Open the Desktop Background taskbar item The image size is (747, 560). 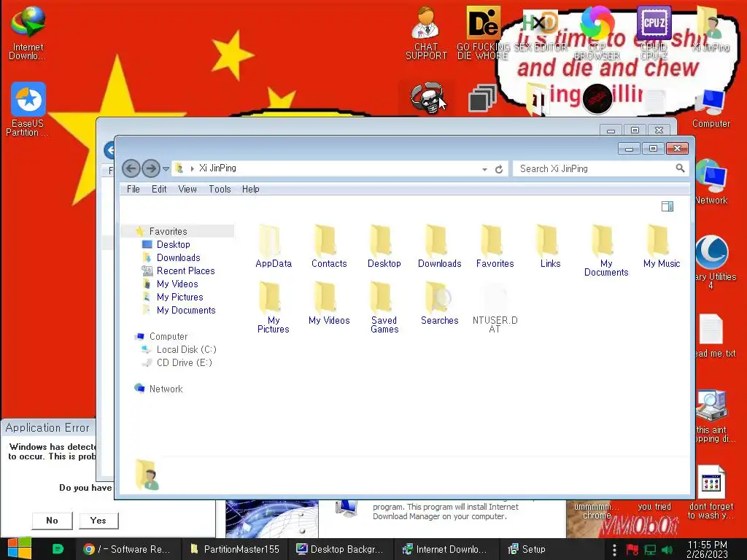pos(341,549)
